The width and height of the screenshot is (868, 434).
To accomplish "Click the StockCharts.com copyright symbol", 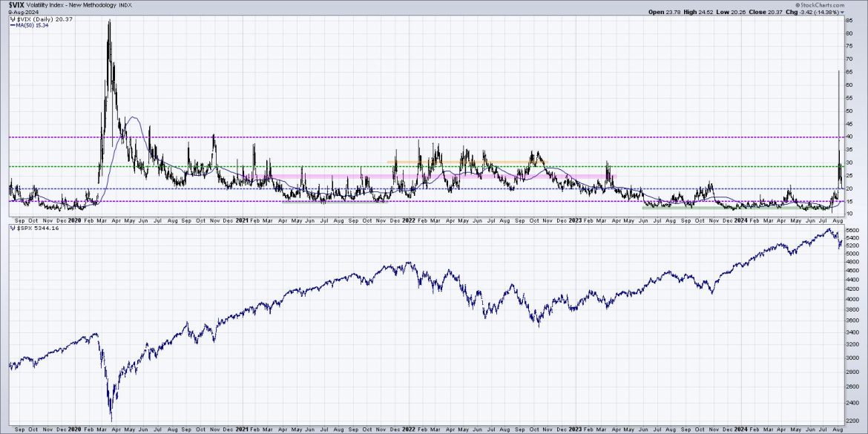I will coord(800,4).
